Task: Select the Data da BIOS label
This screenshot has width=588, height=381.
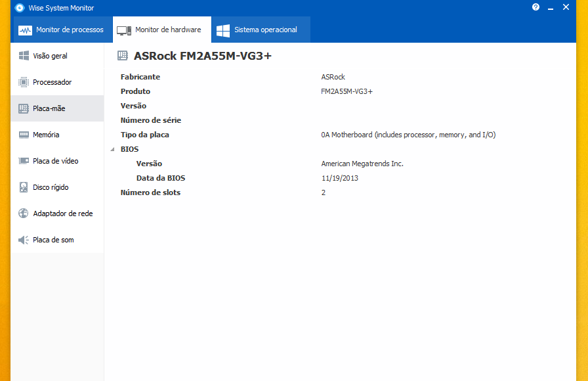Action: (x=161, y=178)
